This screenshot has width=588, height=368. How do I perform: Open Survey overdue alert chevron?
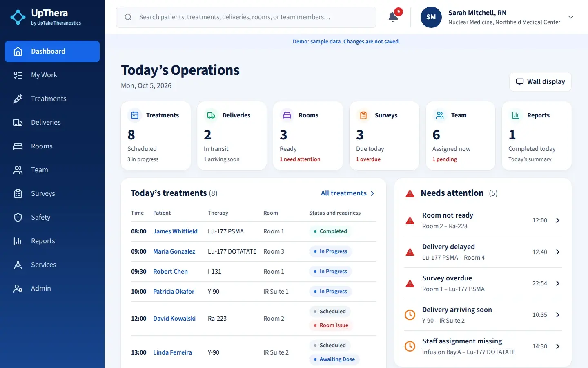click(x=558, y=283)
